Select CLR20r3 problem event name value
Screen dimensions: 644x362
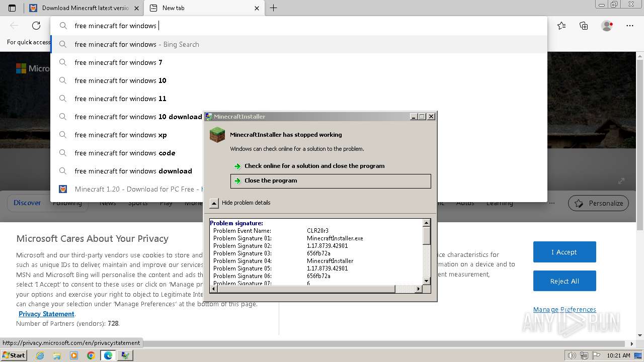[x=317, y=231]
